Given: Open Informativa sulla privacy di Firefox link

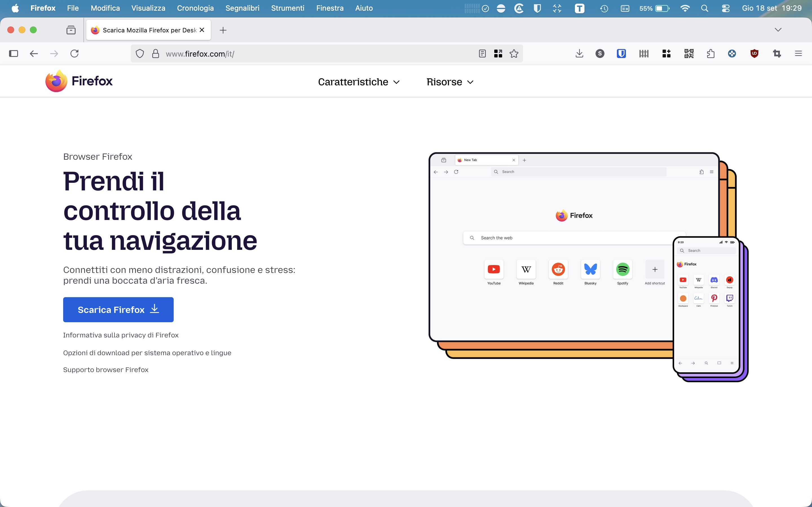Looking at the screenshot, I should pyautogui.click(x=121, y=335).
